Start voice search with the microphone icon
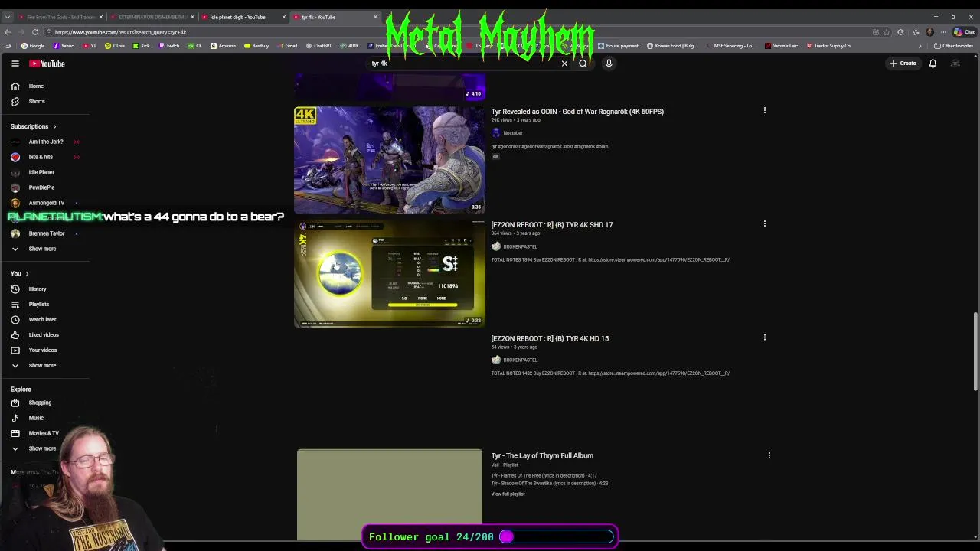The width and height of the screenshot is (980, 551). [x=609, y=64]
